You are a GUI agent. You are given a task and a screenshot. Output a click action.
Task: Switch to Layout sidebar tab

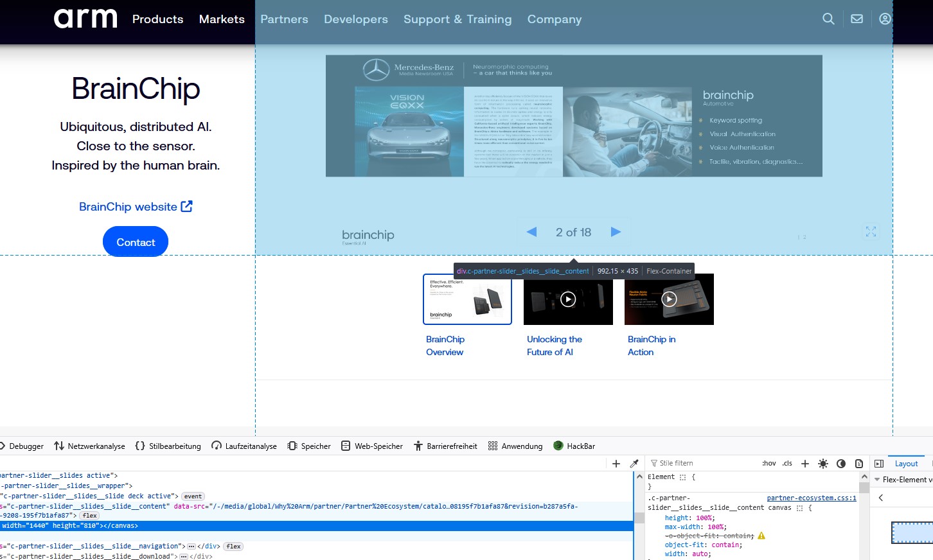pyautogui.click(x=907, y=464)
